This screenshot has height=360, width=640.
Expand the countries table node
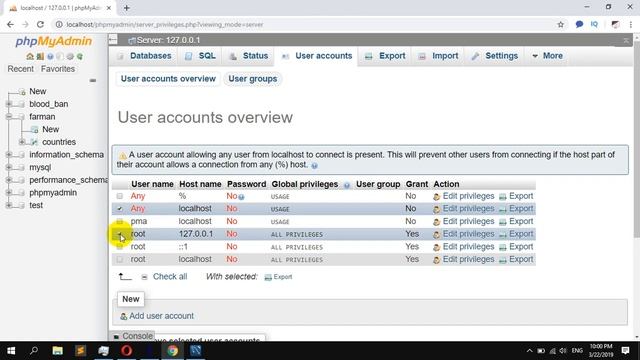coord(22,142)
